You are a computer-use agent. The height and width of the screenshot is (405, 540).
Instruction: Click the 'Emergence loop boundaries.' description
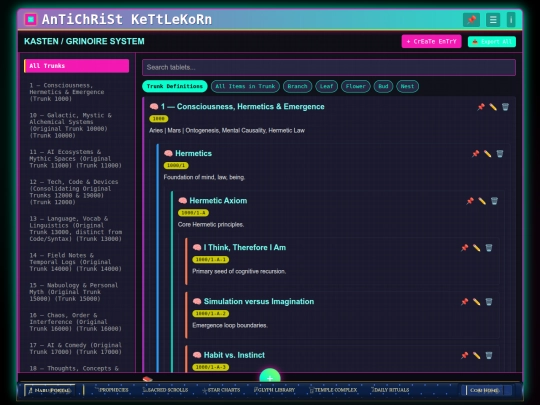coord(230,325)
